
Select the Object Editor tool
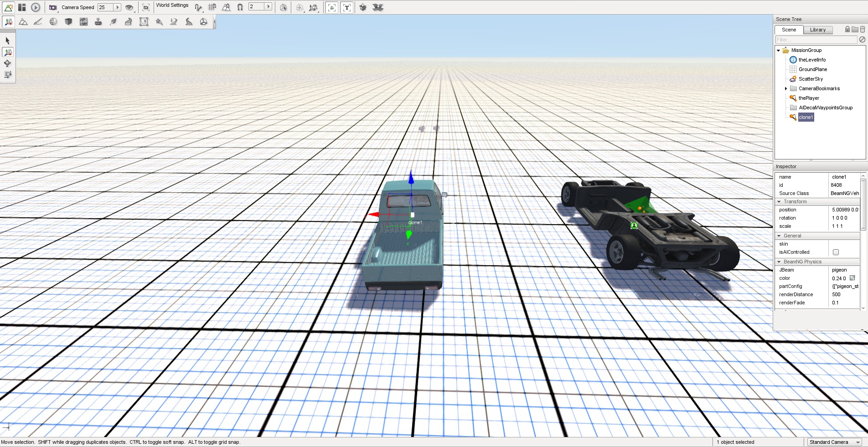9,22
